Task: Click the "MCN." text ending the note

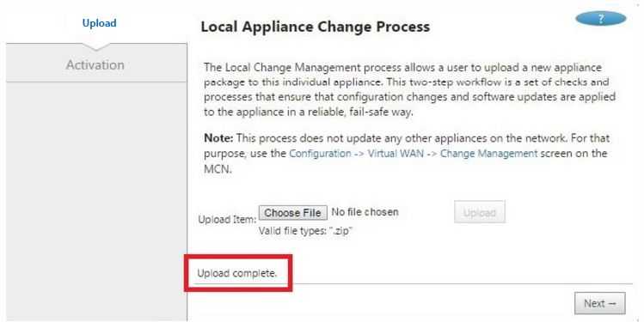Action: point(218,169)
